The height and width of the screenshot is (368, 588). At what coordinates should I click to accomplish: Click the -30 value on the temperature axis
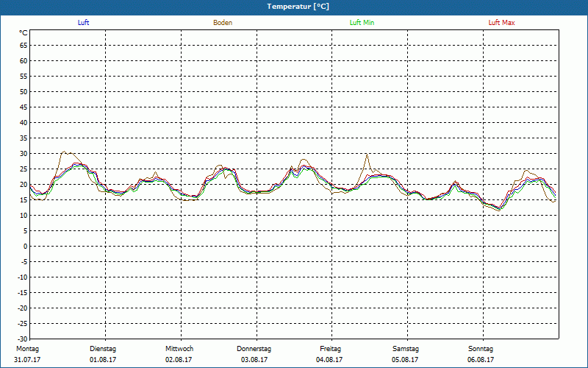pyautogui.click(x=23, y=339)
